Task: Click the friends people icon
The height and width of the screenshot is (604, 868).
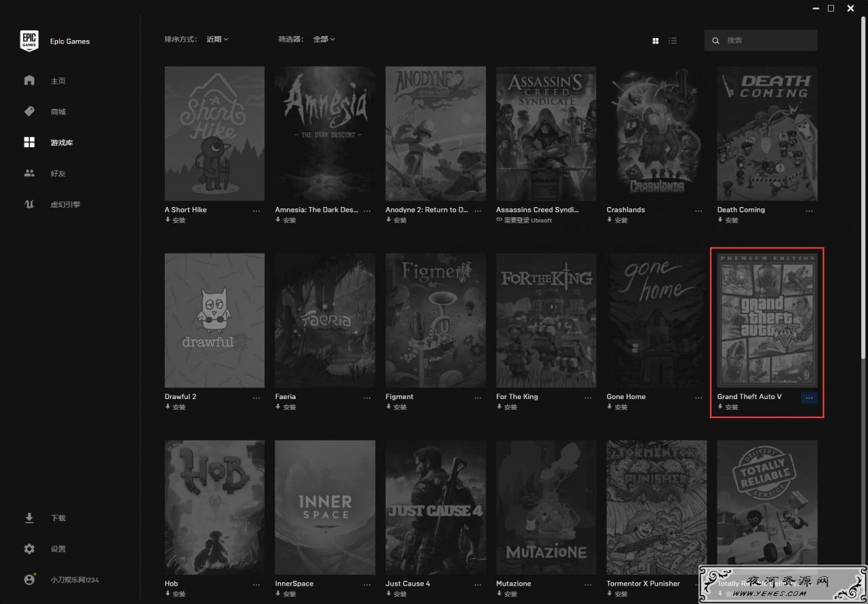Action: coord(29,173)
